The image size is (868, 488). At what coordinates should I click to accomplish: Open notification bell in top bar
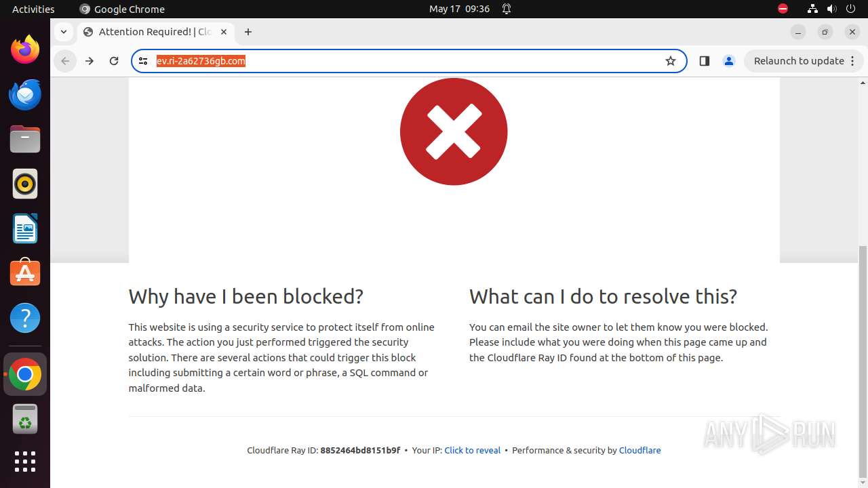coord(507,9)
